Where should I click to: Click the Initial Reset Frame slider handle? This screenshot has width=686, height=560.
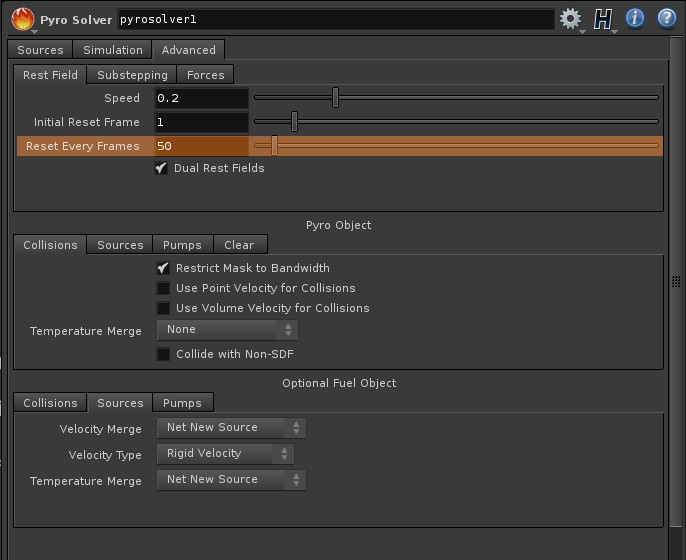(x=294, y=122)
